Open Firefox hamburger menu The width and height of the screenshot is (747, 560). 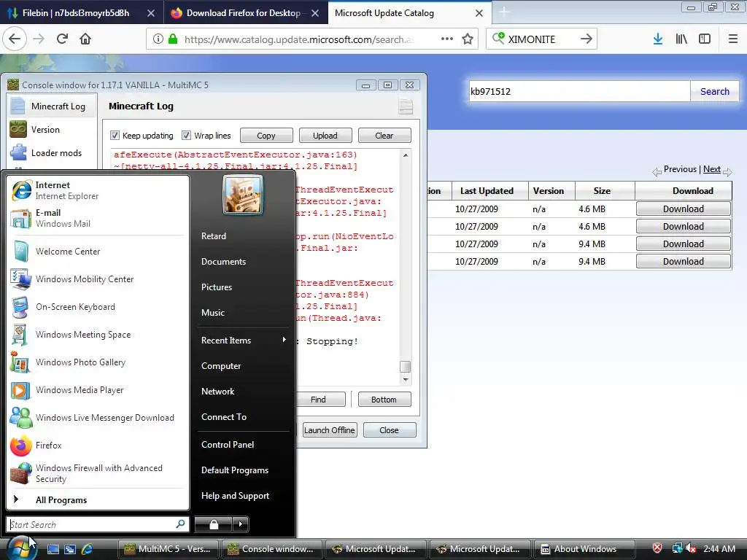click(733, 39)
